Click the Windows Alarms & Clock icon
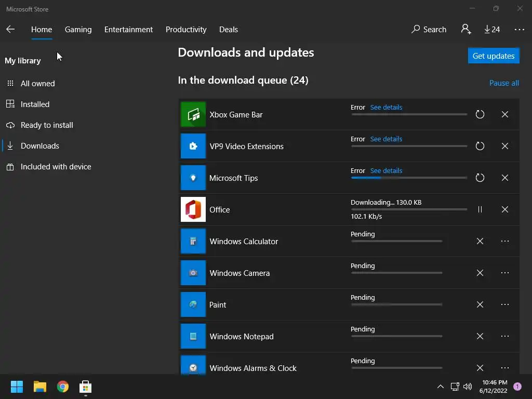This screenshot has height=399, width=532. [x=193, y=365]
